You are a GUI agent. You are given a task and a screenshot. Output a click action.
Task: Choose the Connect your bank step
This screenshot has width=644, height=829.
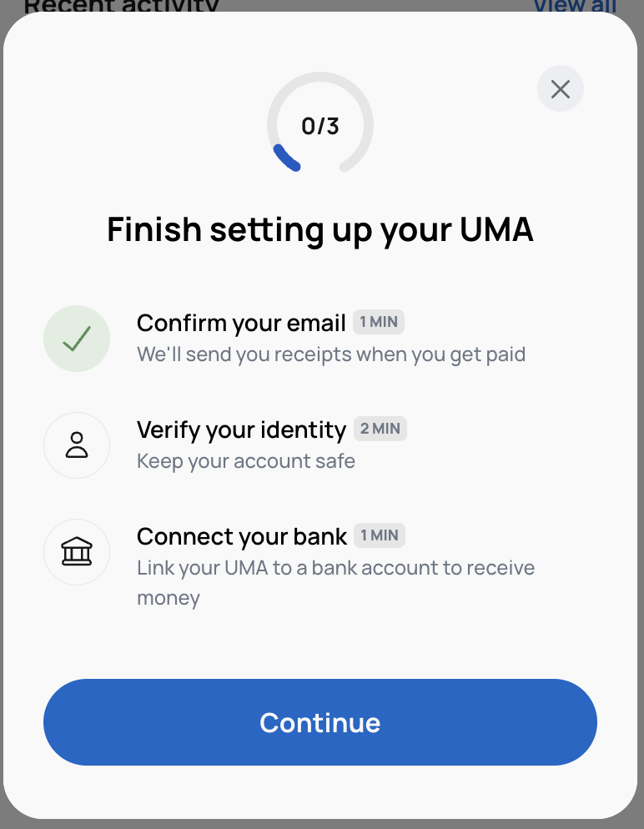click(x=242, y=536)
